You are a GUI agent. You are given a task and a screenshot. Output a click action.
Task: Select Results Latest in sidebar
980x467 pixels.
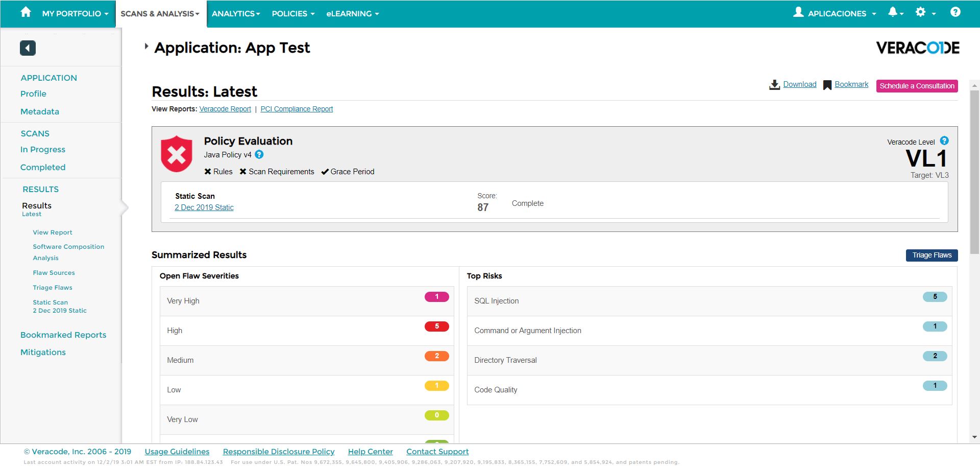pyautogui.click(x=37, y=209)
